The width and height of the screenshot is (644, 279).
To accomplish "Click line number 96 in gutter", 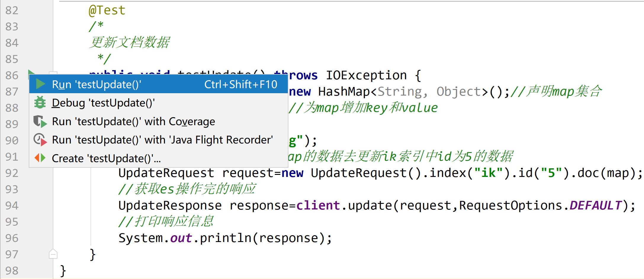I will pos(12,238).
